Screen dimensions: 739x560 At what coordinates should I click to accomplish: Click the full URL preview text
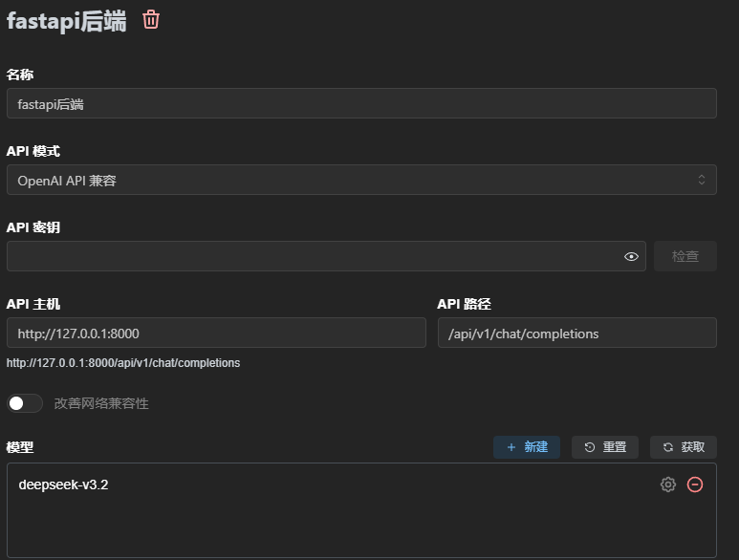[123, 363]
